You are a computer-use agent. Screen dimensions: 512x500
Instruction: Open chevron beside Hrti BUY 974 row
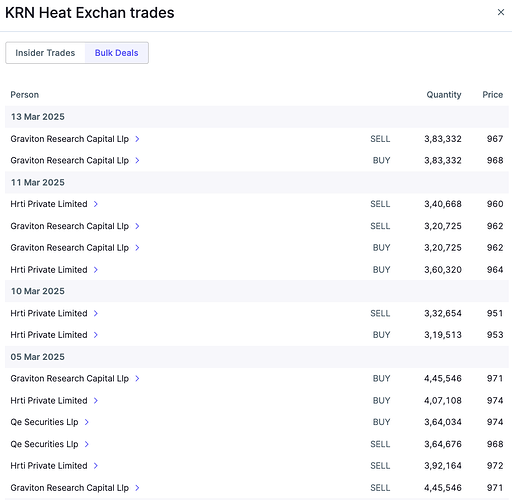click(x=96, y=400)
